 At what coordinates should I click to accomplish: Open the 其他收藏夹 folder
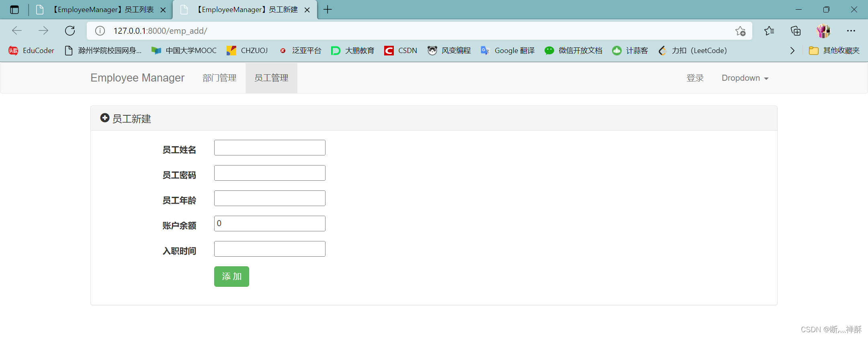(x=834, y=51)
